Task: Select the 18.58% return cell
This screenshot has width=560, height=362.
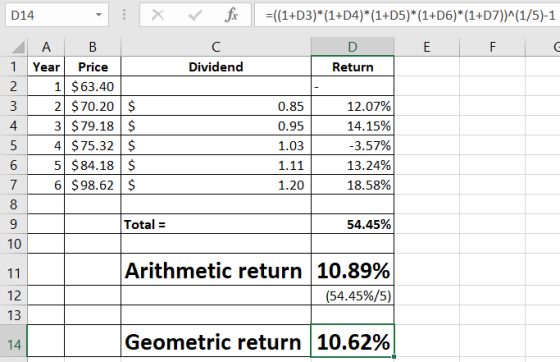Action: pos(352,185)
